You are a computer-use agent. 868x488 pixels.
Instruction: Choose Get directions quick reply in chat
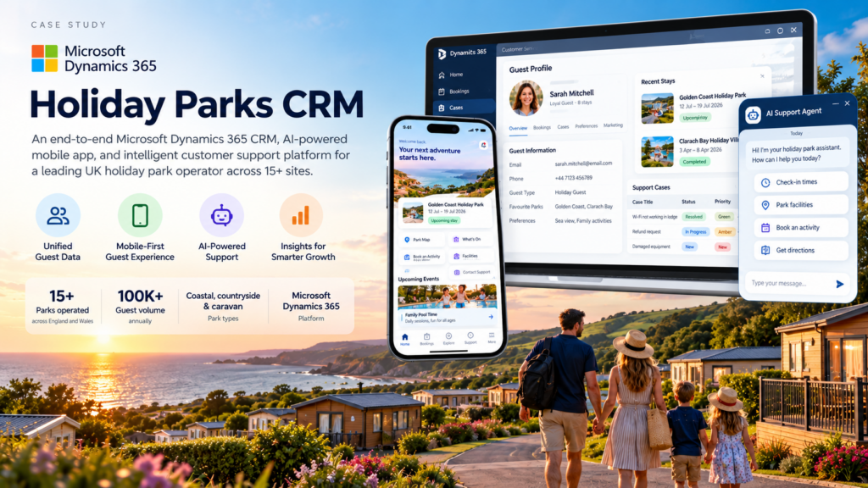800,250
